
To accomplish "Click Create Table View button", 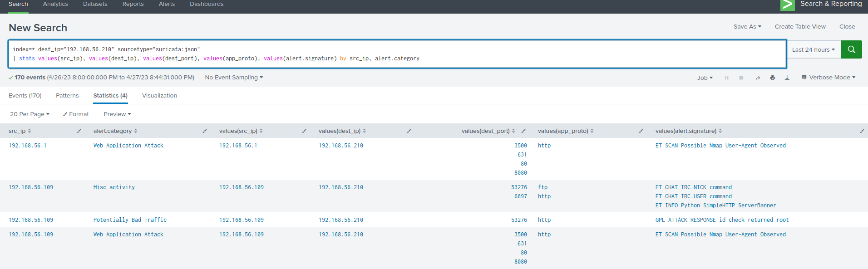I will (800, 27).
